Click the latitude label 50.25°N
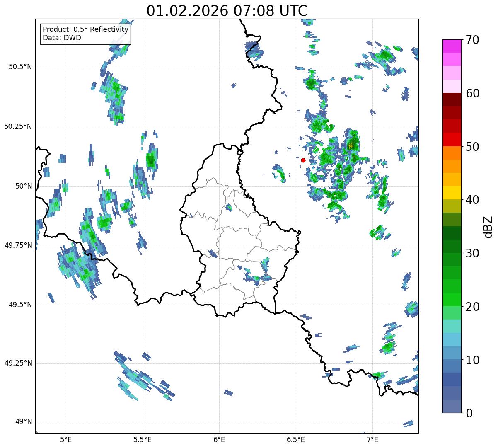Viewport: 498px width, 448px height. coord(18,126)
